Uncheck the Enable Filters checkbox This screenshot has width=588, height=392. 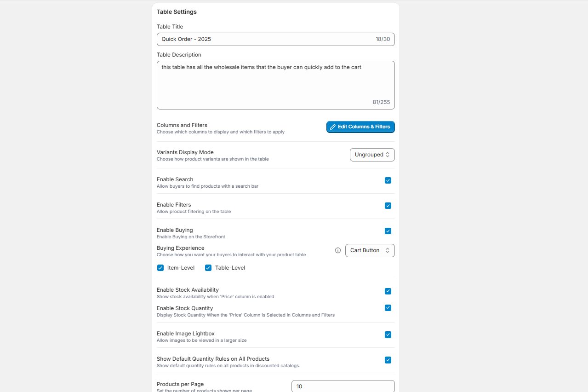pos(388,206)
